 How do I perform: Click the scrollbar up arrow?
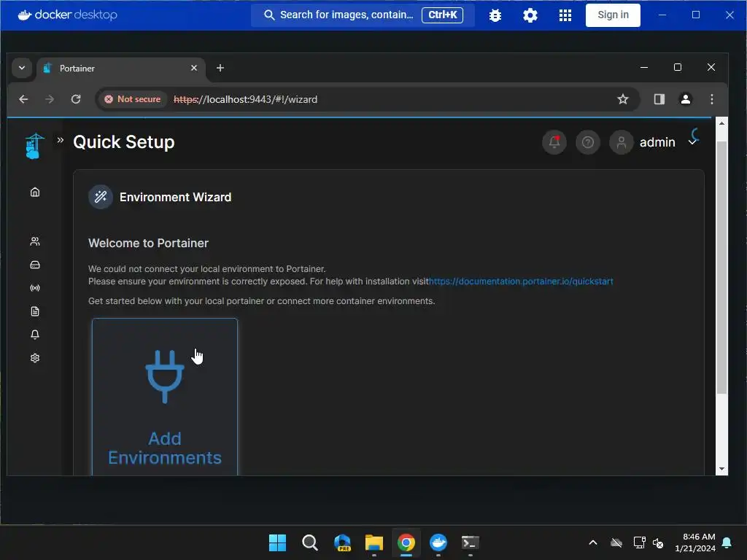[721, 122]
